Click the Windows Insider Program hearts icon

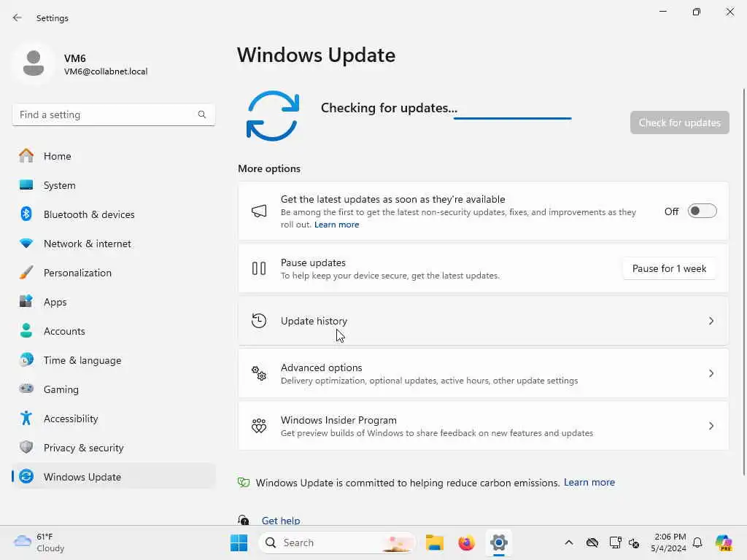[x=259, y=425]
